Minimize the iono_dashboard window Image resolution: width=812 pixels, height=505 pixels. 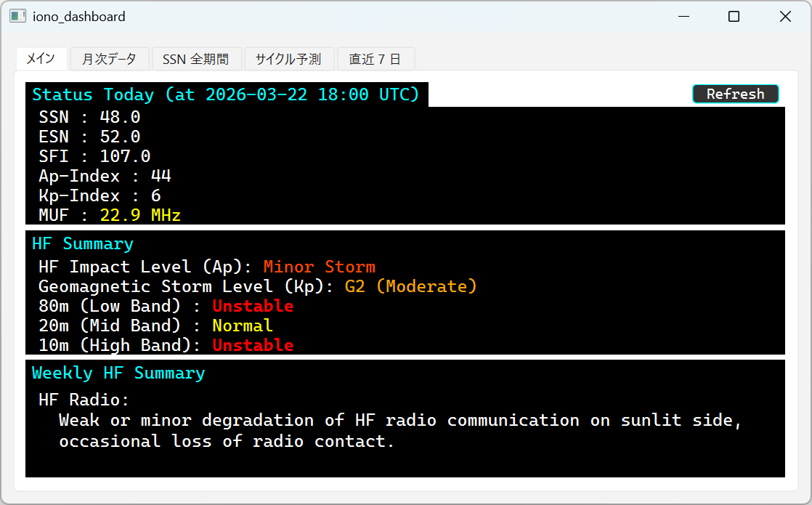683,17
